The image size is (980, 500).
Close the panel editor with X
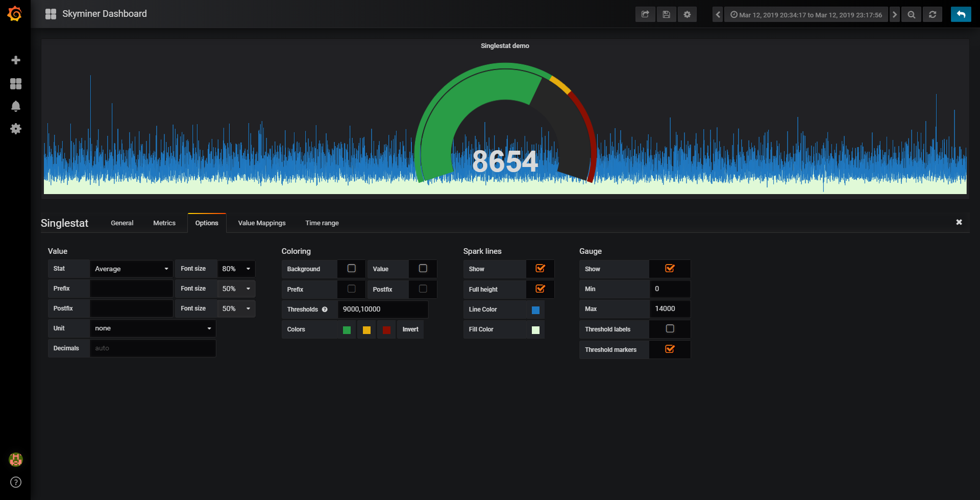959,222
